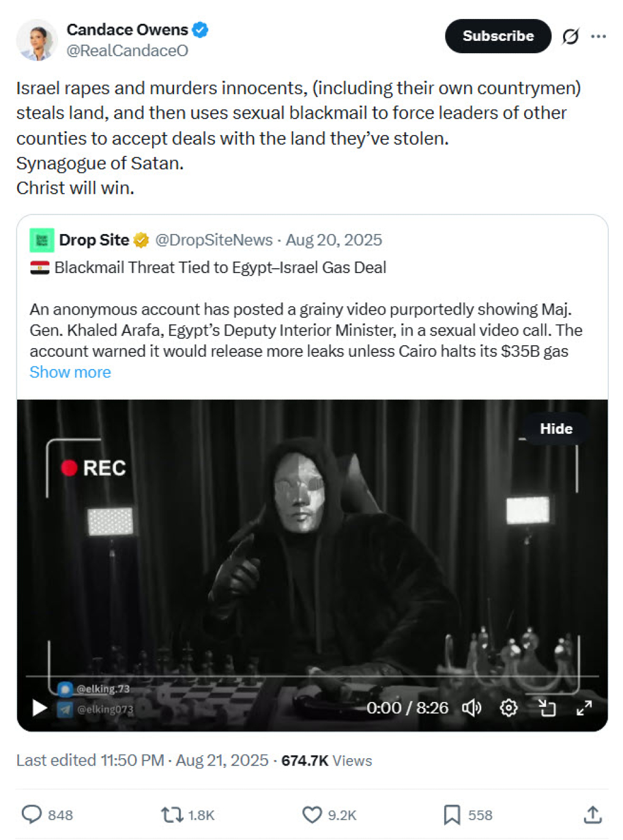Viewport: 623px width, 840px height.
Task: Like the tweet using the heart icon
Action: pos(313,814)
